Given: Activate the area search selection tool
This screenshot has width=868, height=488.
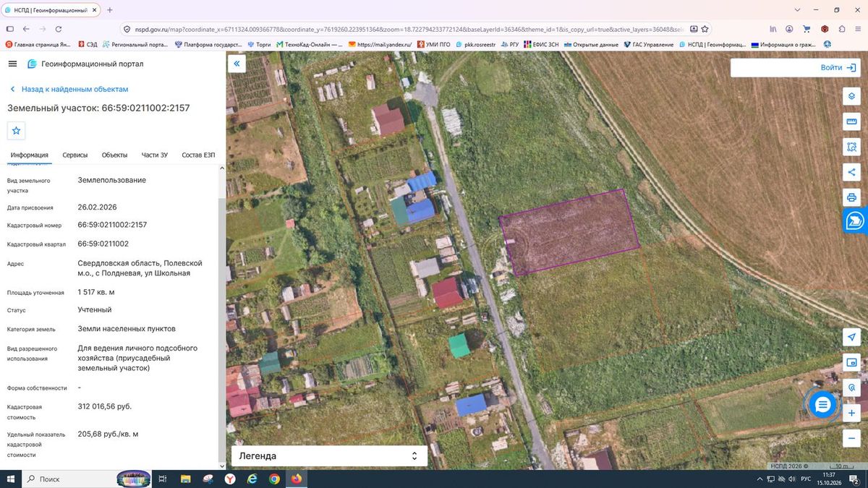Looking at the screenshot, I should click(x=851, y=147).
